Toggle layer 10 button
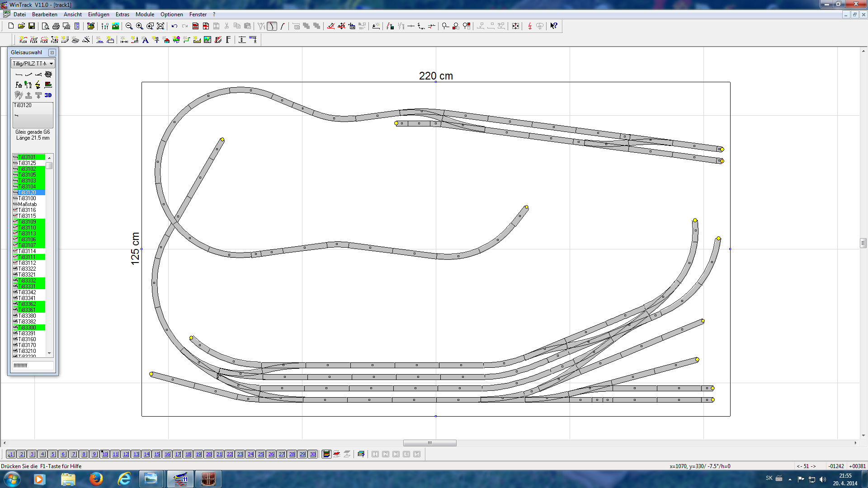Viewport: 868px width, 488px height. [x=105, y=454]
